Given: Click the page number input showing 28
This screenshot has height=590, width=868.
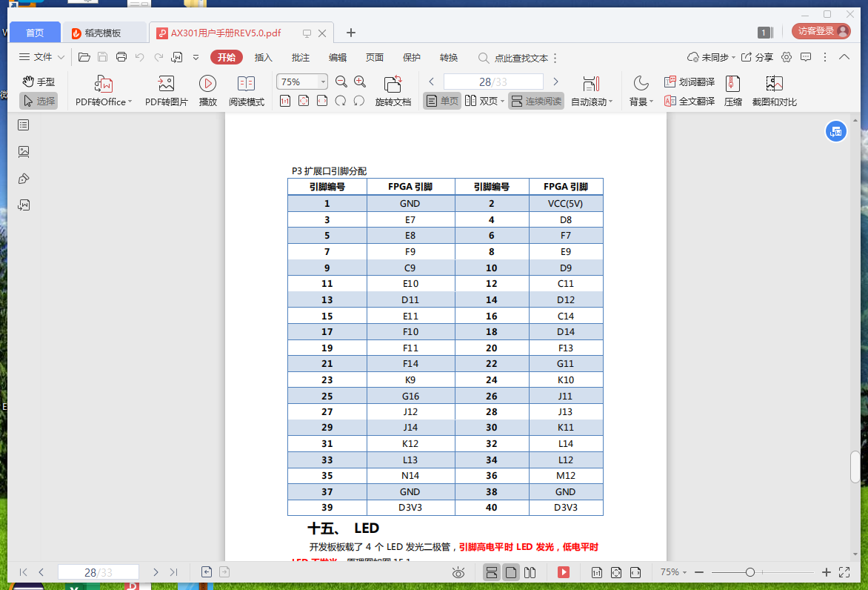Looking at the screenshot, I should (x=491, y=82).
